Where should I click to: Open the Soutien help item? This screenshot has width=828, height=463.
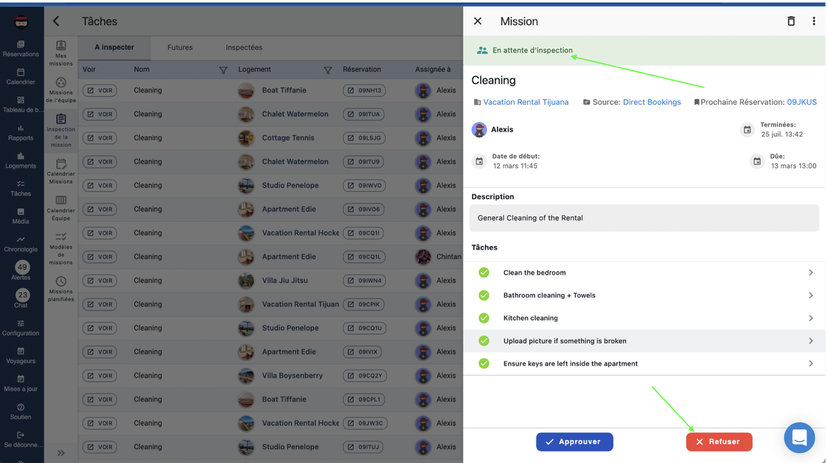[x=21, y=412]
